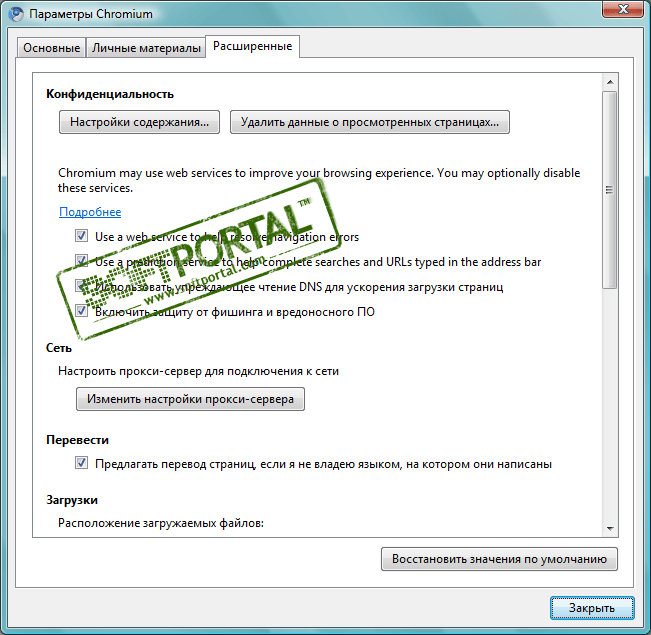Image resolution: width=651 pixels, height=635 pixels.
Task: Click the Загрузки section heading
Action: [72, 500]
